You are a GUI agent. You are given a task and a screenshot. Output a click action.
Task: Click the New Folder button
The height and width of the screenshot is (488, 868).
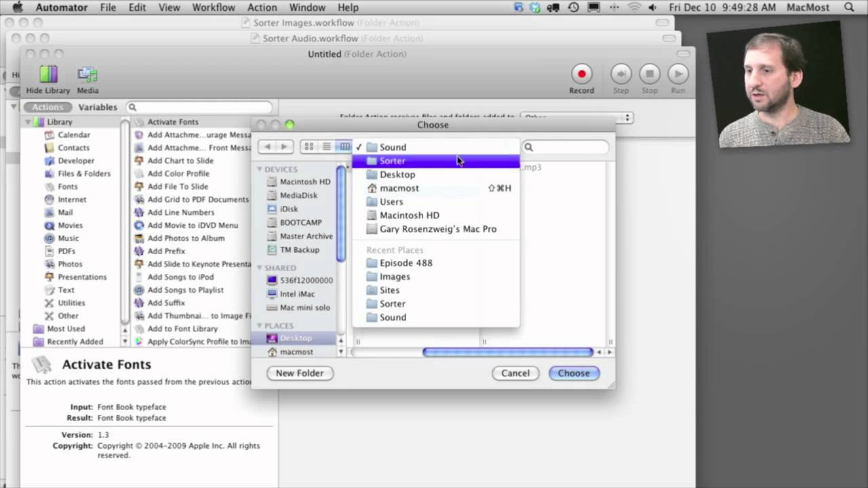[300, 373]
